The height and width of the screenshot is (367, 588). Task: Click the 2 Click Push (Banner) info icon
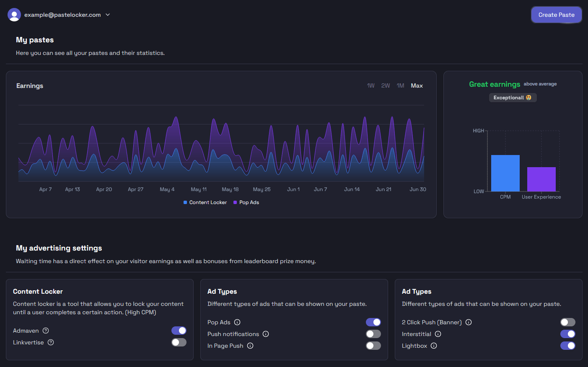pos(469,322)
